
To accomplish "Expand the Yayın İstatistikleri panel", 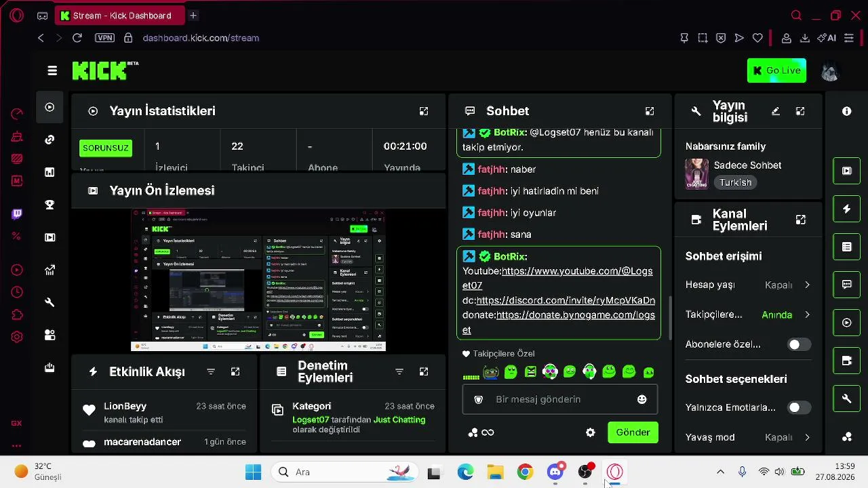I will (x=424, y=111).
